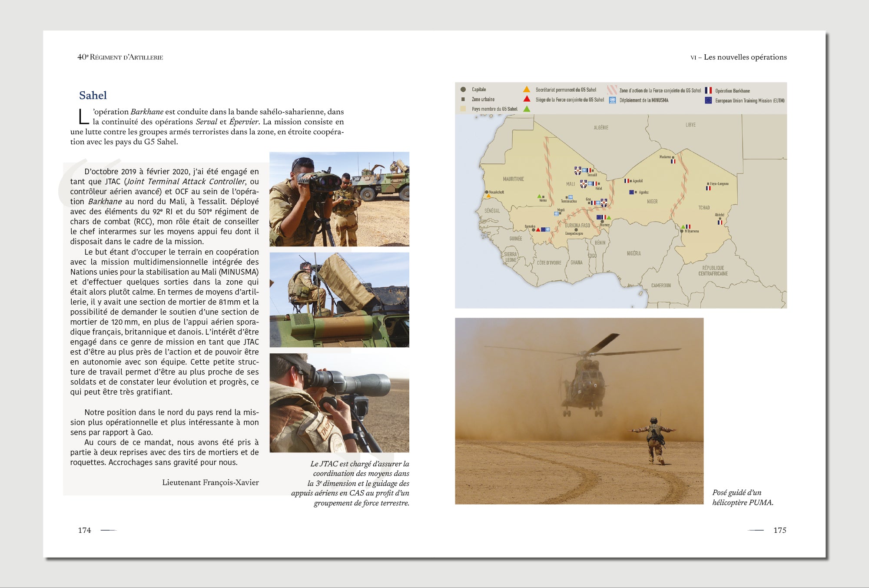Image resolution: width=869 pixels, height=588 pixels.
Task: Open the PUMA helicopter landing photo
Action: [579, 411]
